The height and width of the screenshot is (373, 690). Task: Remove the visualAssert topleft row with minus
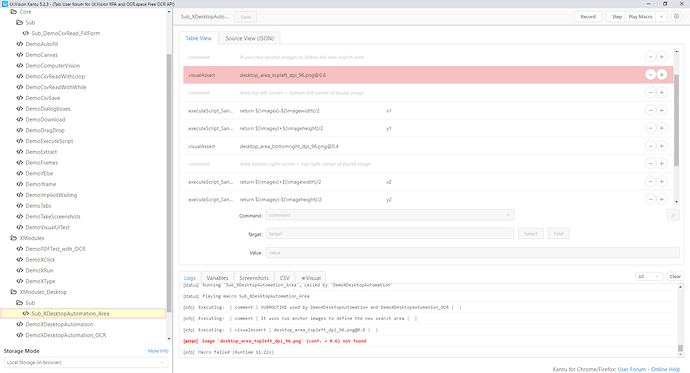(650, 75)
